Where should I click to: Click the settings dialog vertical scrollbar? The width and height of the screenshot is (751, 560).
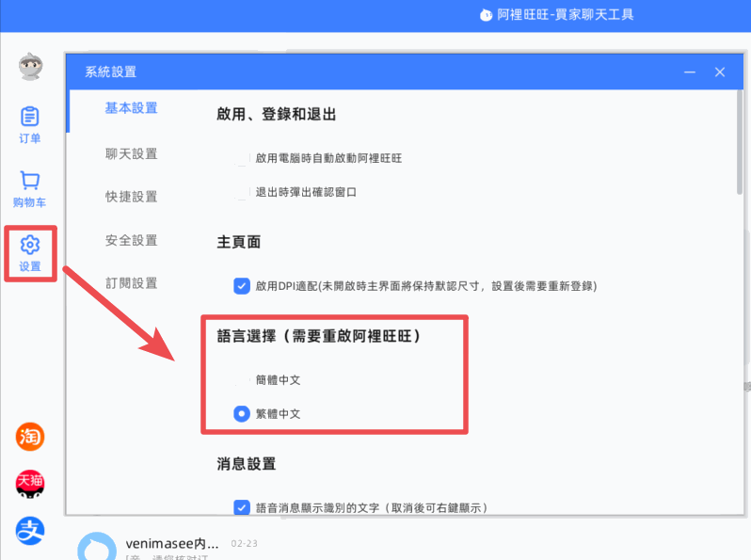[x=740, y=142]
